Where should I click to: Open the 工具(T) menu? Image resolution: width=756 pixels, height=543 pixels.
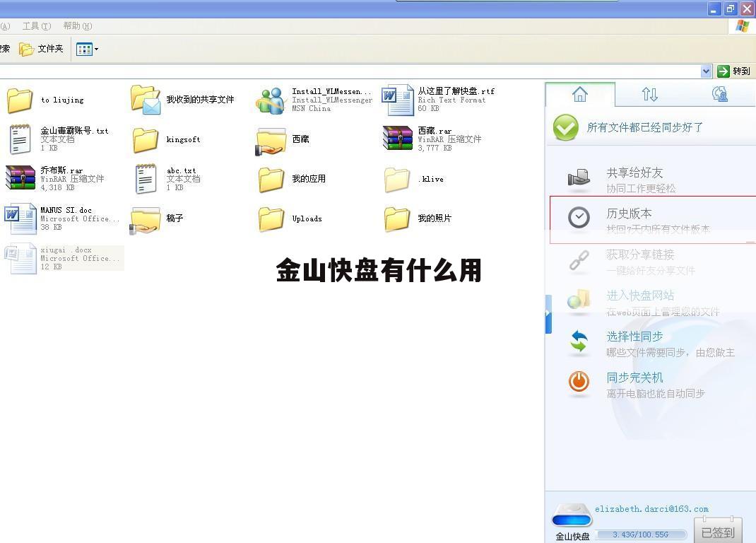pyautogui.click(x=37, y=26)
